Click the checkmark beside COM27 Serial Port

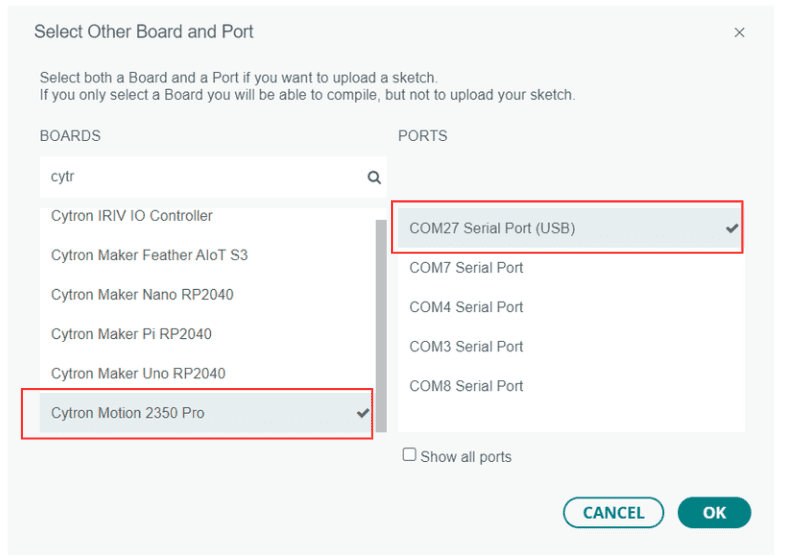[x=732, y=228]
